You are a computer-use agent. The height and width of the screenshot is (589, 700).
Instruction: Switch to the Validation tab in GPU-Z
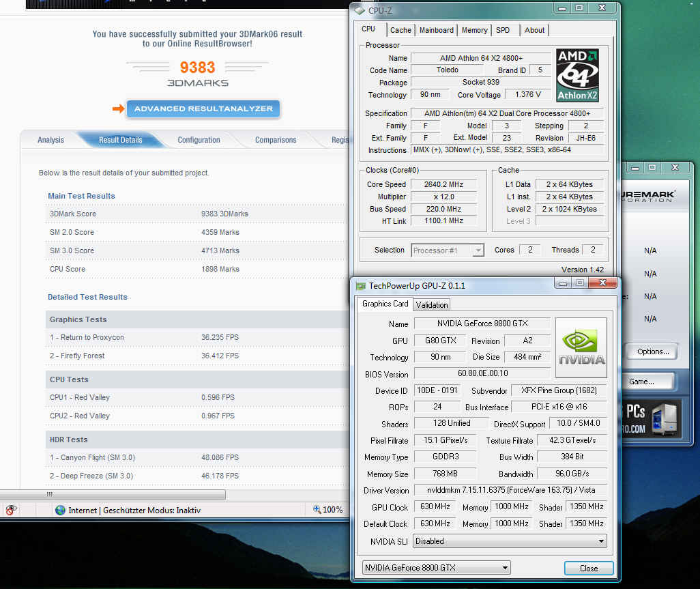[x=432, y=305]
